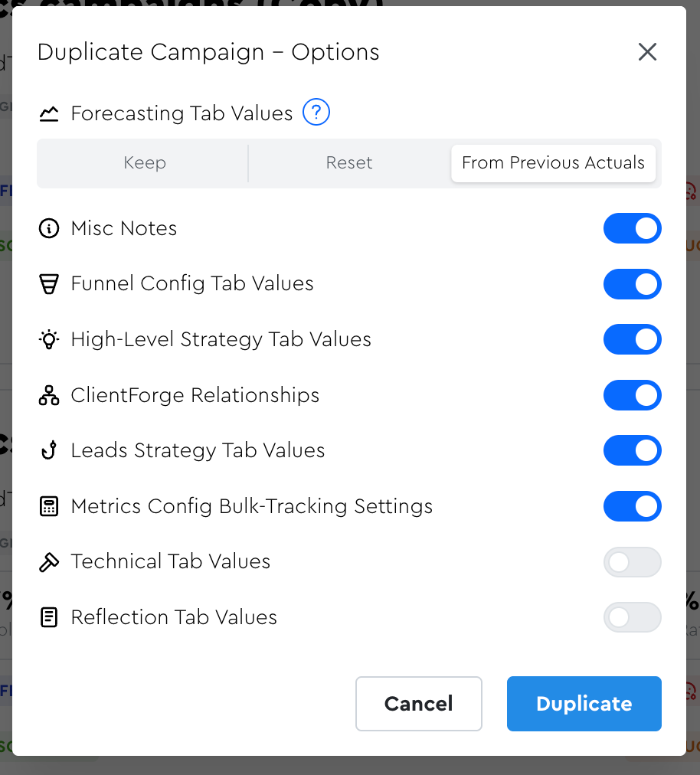Click the Misc Notes info icon
The width and height of the screenshot is (700, 775).
coord(49,228)
